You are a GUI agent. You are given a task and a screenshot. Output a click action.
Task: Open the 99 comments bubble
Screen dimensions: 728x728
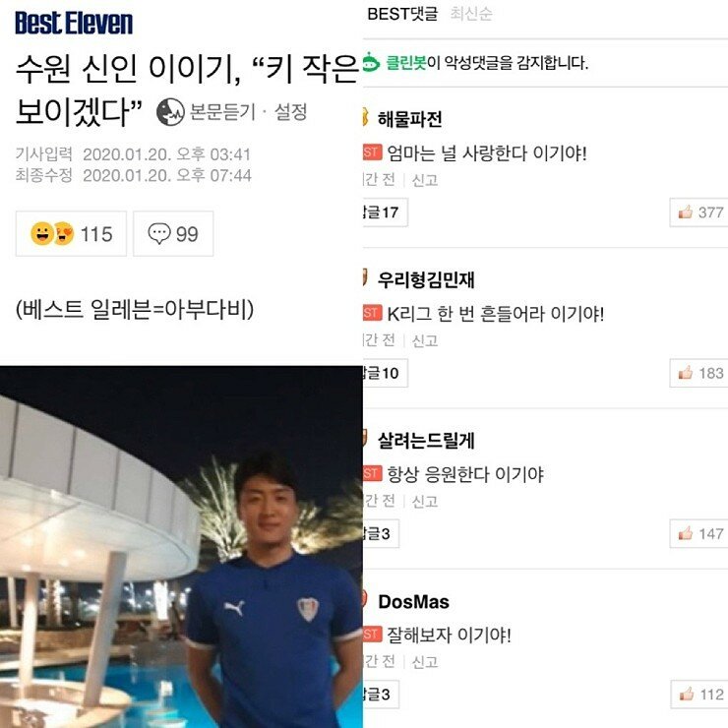(173, 233)
